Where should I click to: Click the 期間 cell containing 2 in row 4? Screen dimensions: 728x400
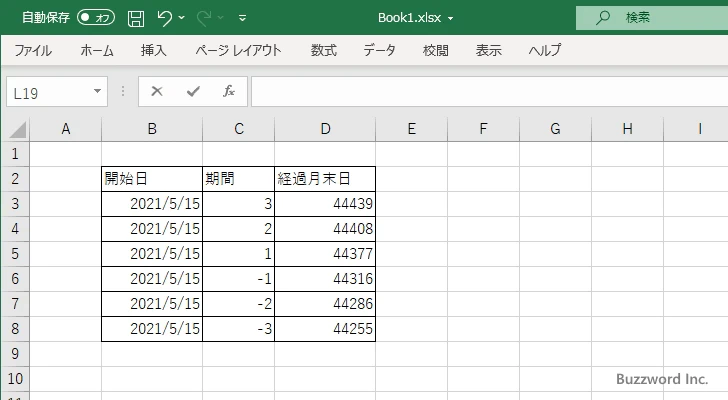239,229
